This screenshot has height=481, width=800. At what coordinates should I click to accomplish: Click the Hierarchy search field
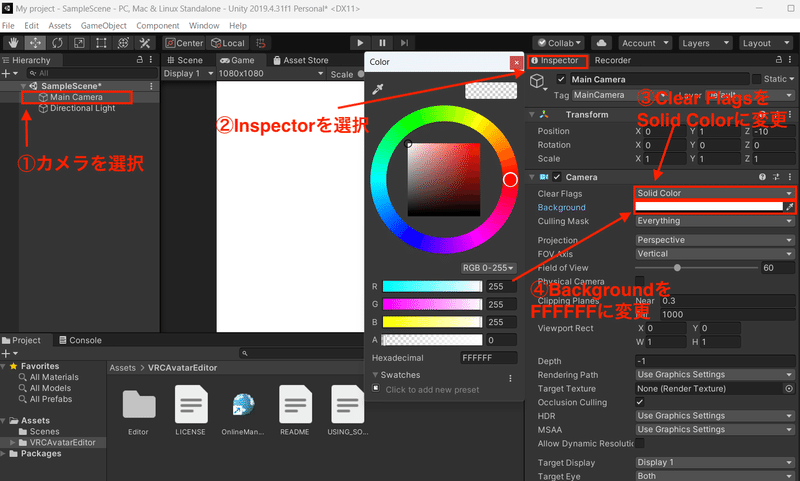point(90,73)
